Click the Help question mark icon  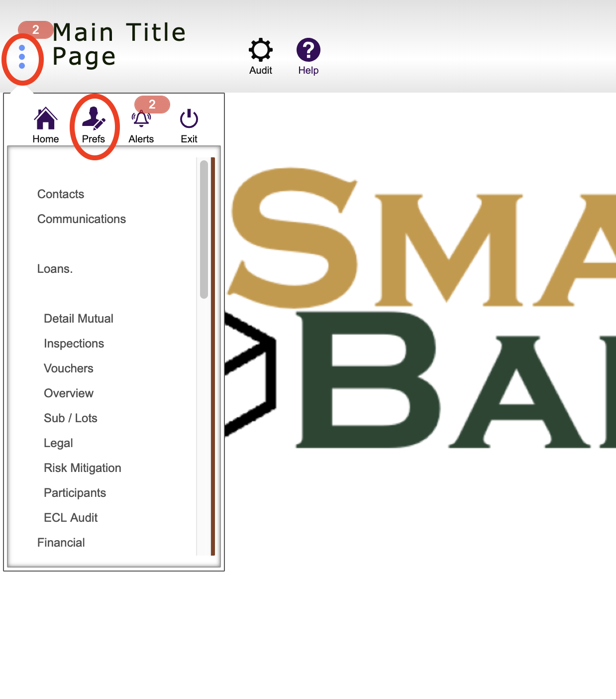(x=308, y=50)
